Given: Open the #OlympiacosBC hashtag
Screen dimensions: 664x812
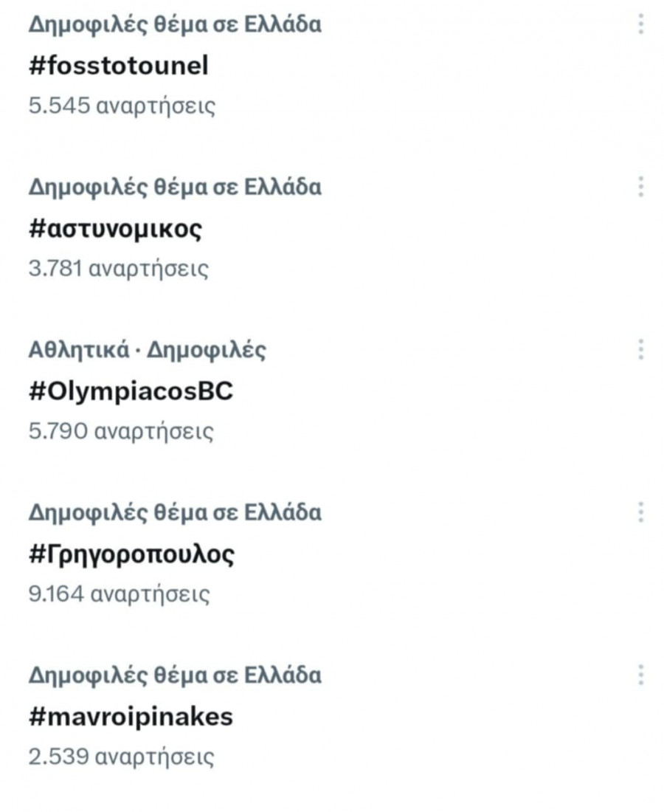Looking at the screenshot, I should (131, 391).
